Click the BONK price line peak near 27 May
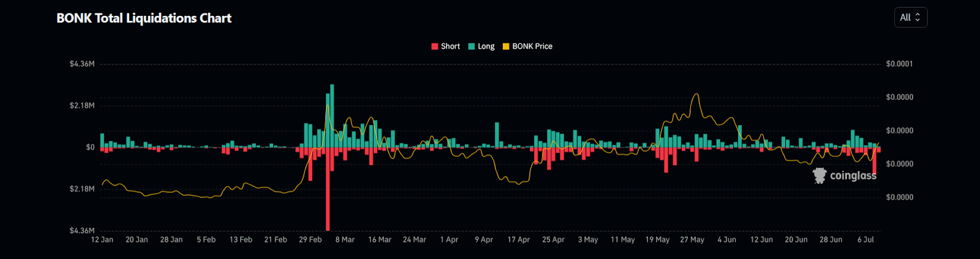This screenshot has width=980, height=259. coord(696,94)
